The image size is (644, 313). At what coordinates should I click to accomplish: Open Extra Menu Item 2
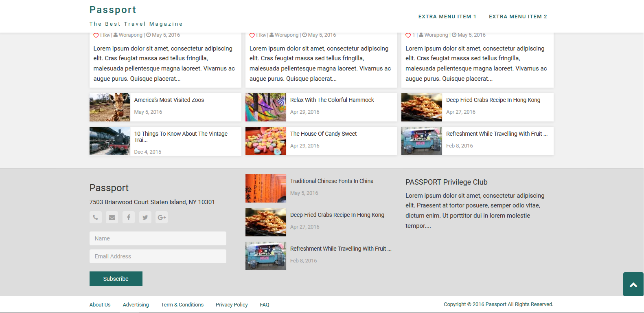pos(518,17)
